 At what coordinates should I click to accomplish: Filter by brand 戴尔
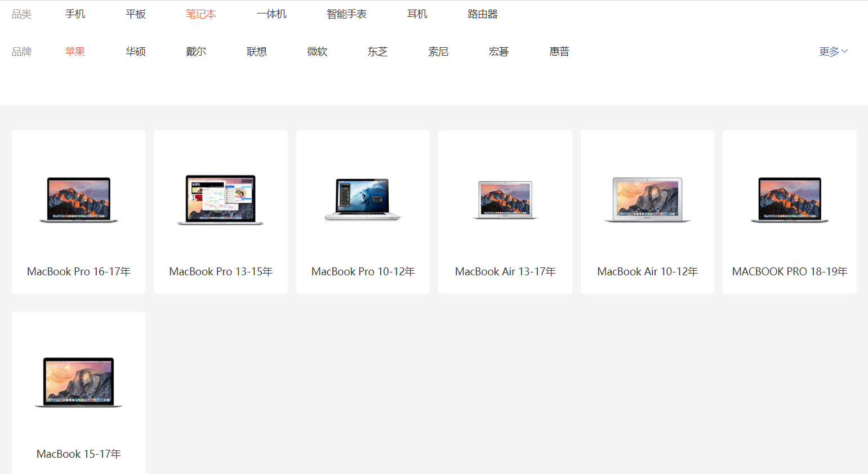196,52
